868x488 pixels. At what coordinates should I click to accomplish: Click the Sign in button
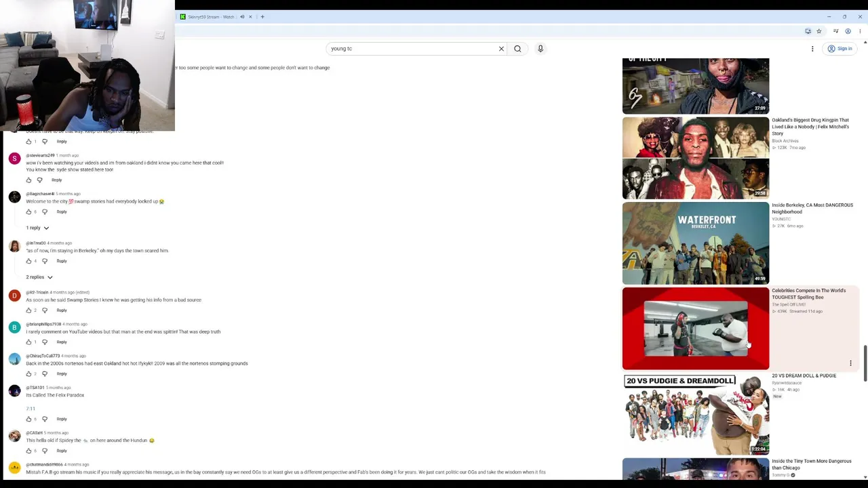[840, 49]
